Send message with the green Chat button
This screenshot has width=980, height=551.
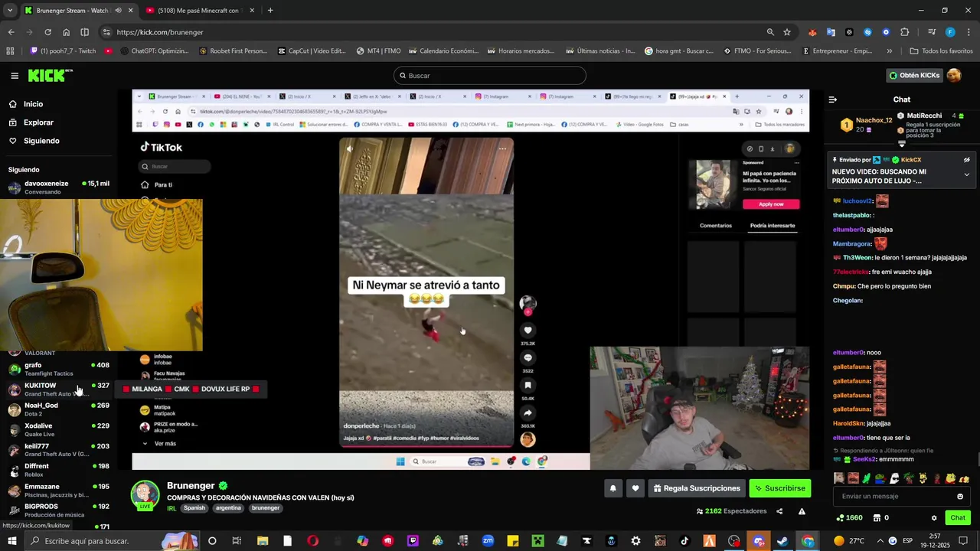click(x=958, y=518)
